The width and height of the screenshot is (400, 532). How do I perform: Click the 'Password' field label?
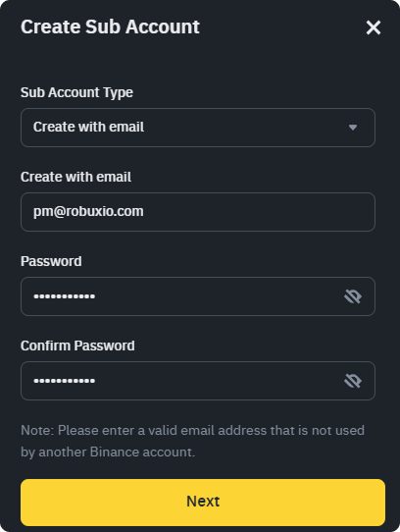point(51,261)
